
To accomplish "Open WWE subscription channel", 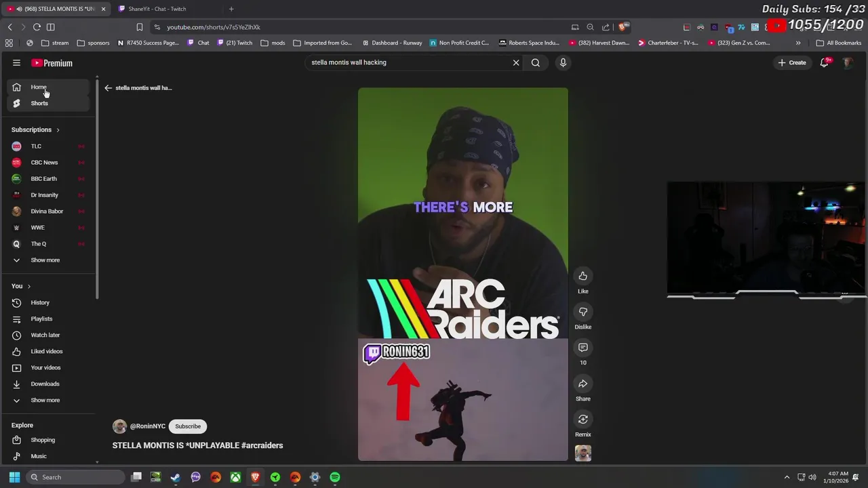I will click(x=49, y=228).
